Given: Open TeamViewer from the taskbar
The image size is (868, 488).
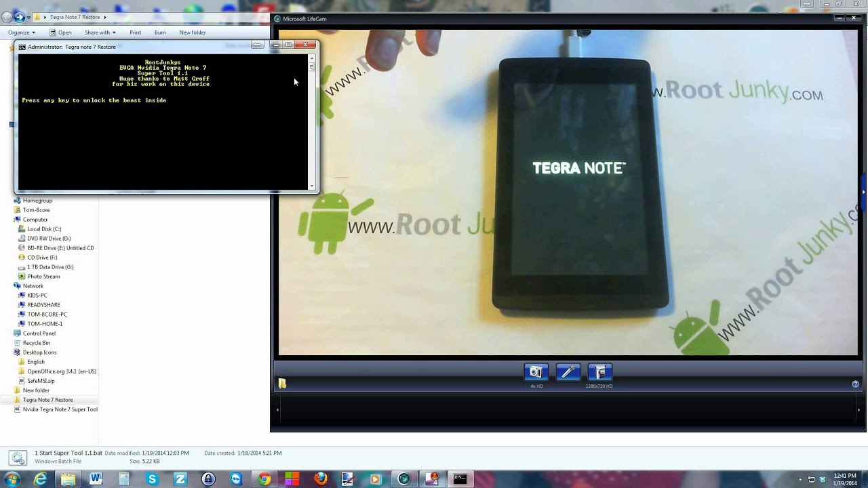Looking at the screenshot, I should pyautogui.click(x=236, y=479).
